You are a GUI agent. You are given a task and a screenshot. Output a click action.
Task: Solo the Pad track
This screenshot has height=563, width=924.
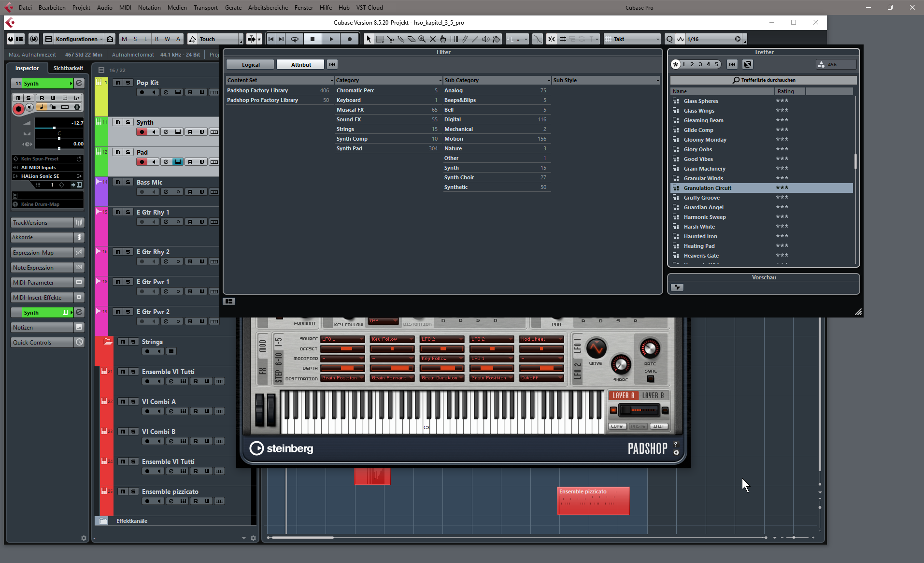[x=128, y=152]
